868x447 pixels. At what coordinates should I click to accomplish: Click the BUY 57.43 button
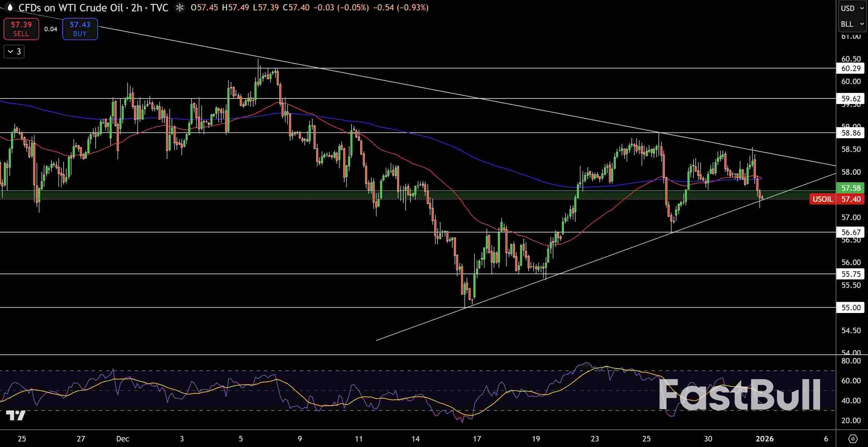tap(80, 29)
